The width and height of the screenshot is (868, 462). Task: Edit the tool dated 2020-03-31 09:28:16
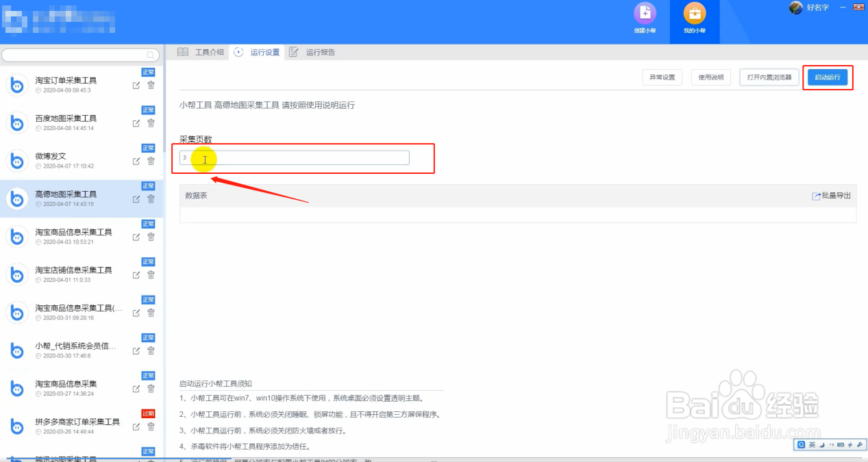[136, 313]
